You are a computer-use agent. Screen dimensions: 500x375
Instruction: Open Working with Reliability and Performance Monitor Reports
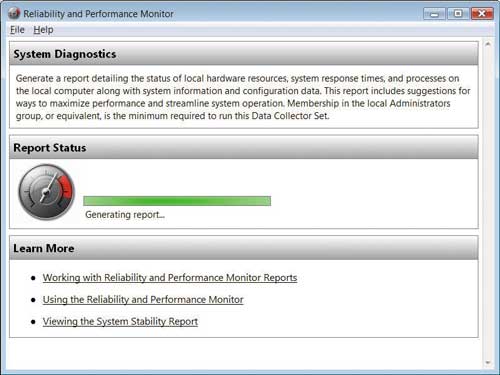[170, 277]
